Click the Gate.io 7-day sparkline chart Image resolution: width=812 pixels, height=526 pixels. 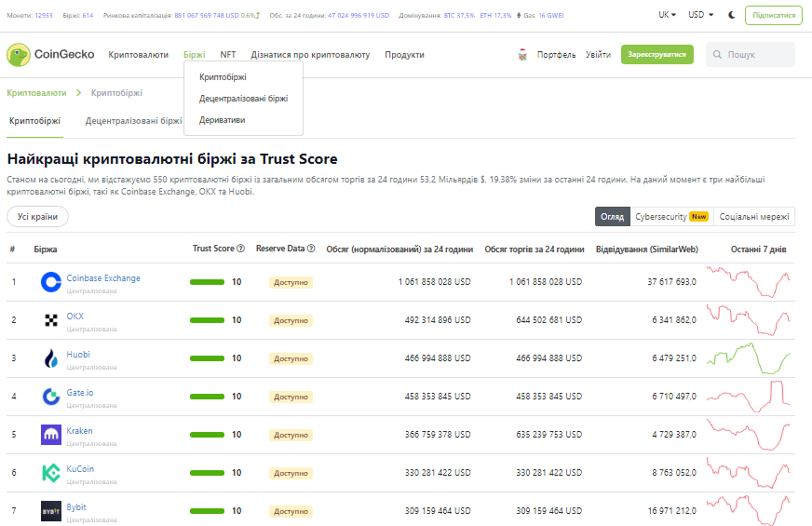(x=749, y=397)
